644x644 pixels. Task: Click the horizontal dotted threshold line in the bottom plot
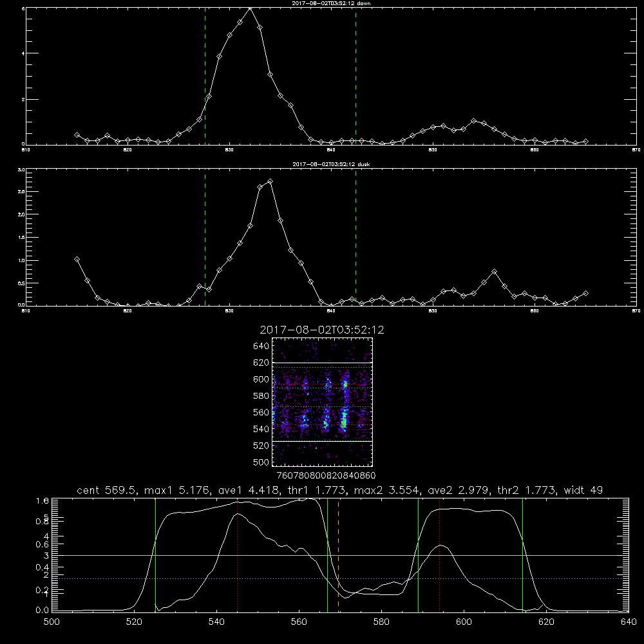340,578
